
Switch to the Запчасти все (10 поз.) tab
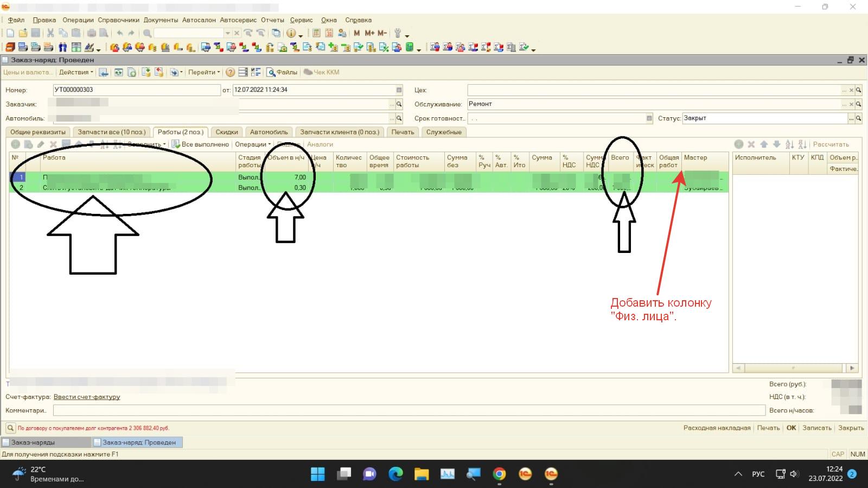[x=112, y=132]
